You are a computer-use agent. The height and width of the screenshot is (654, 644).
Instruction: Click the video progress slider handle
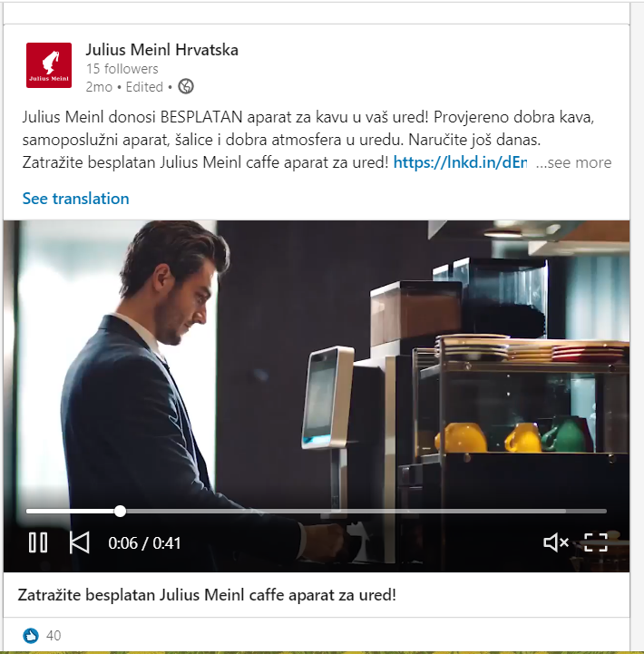click(120, 511)
